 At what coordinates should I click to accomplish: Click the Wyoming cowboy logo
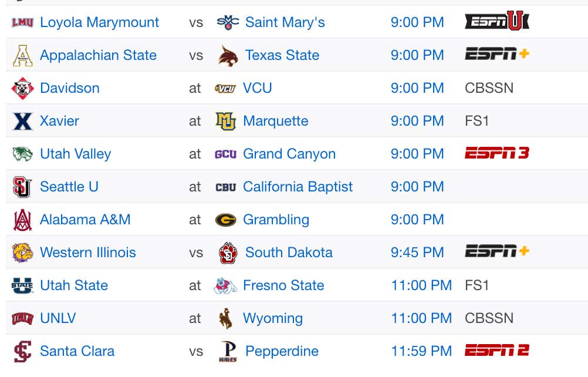[226, 318]
